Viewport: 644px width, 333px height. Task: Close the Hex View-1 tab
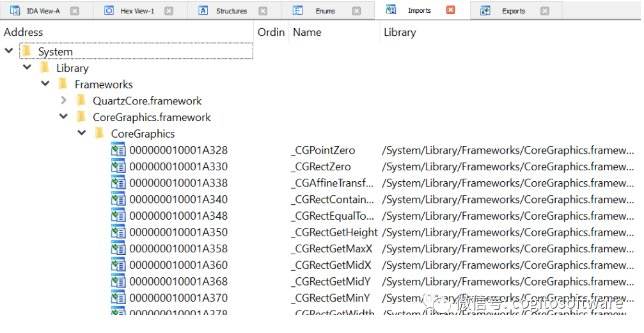point(169,11)
